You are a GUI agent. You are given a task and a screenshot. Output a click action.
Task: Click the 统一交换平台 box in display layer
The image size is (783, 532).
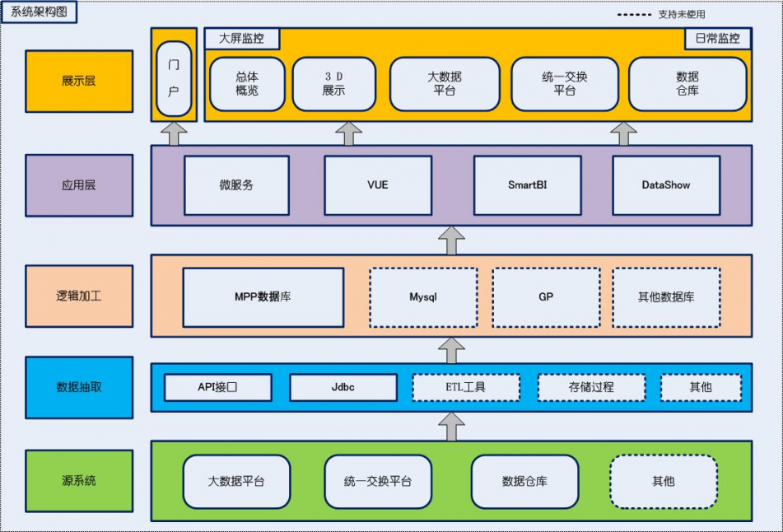(565, 84)
